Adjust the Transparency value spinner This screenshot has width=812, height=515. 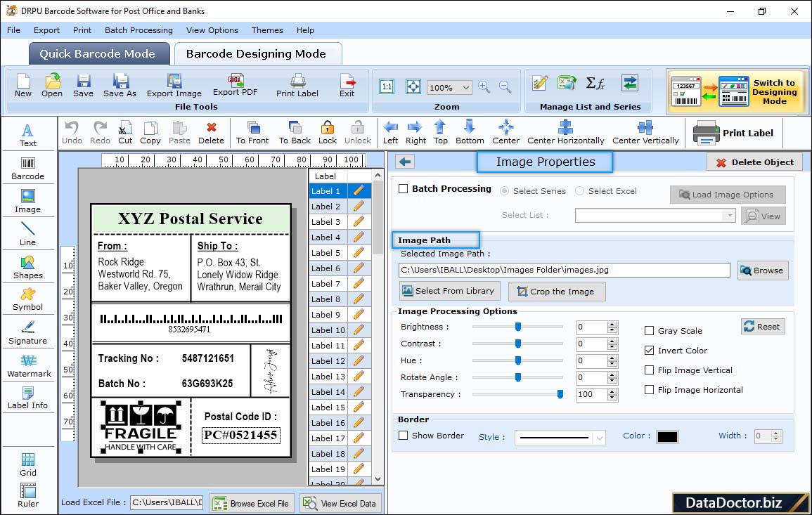pos(612,395)
